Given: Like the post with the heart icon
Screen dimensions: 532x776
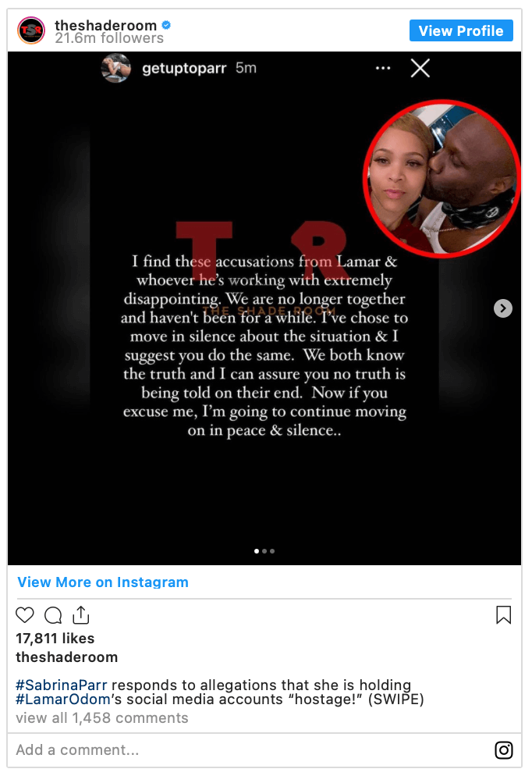Looking at the screenshot, I should [25, 615].
